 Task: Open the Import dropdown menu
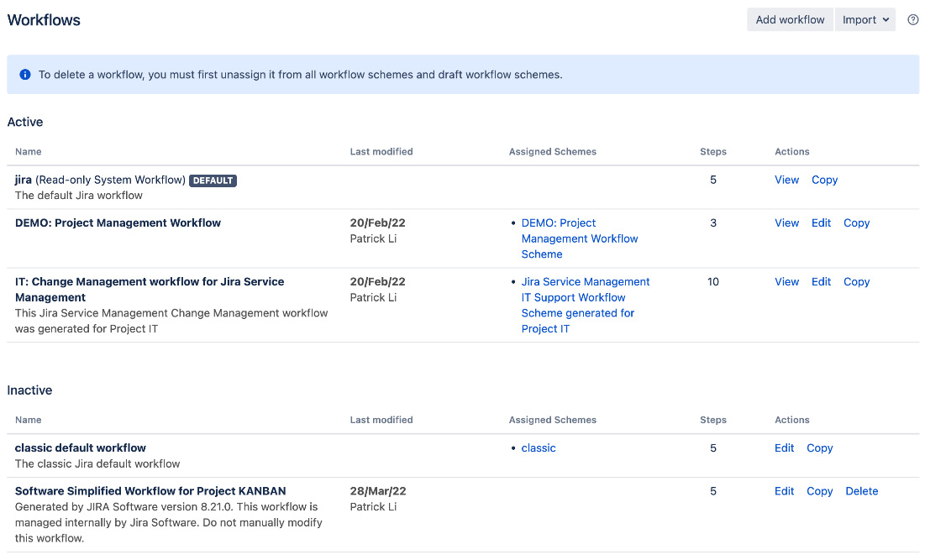point(865,18)
